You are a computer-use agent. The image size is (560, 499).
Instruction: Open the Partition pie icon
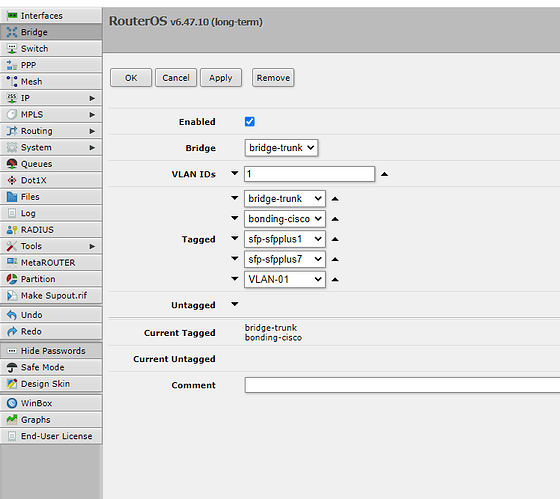[12, 279]
